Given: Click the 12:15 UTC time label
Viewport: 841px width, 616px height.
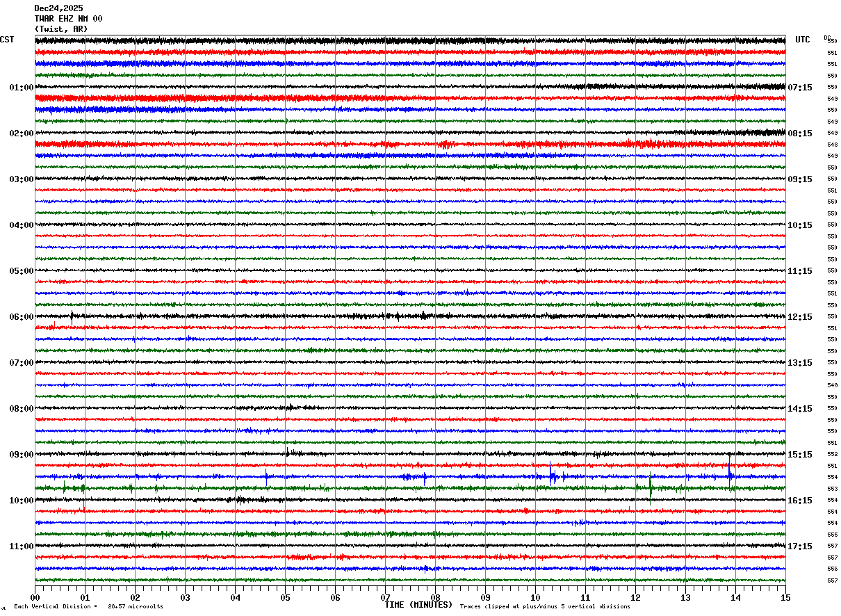Looking at the screenshot, I should (x=800, y=317).
